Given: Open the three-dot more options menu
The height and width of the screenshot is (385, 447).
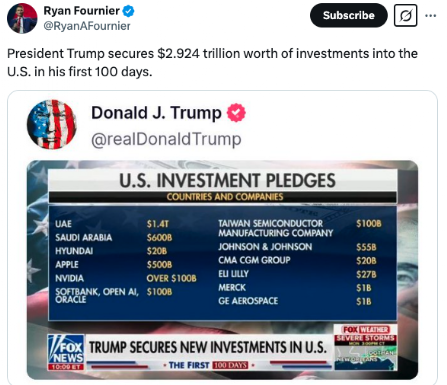Looking at the screenshot, I should (431, 15).
